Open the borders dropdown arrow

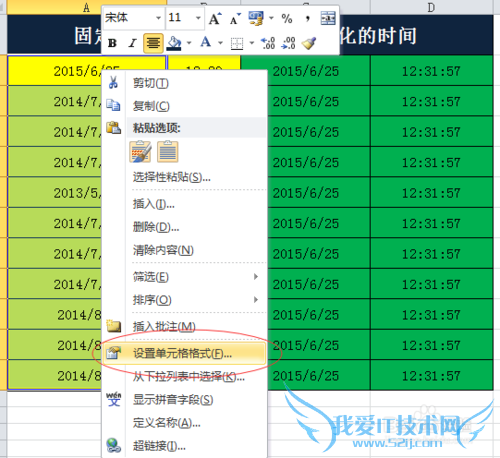[x=252, y=43]
